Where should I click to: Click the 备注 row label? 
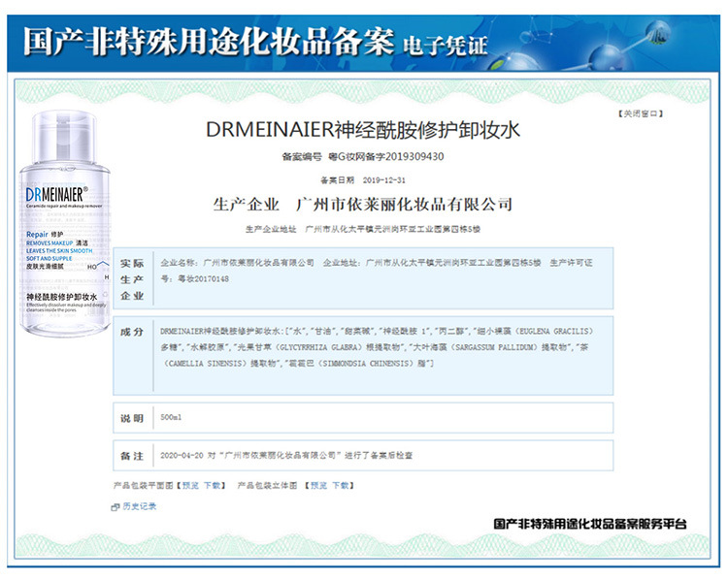coord(132,456)
